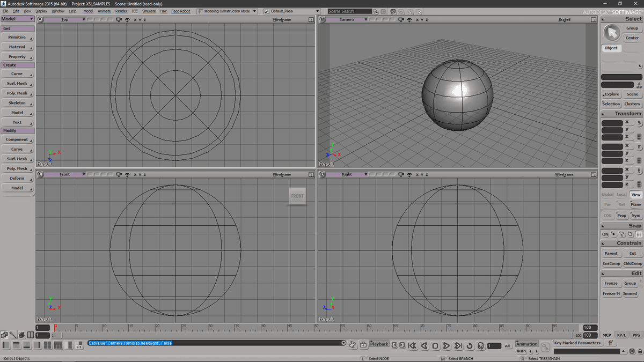This screenshot has width=644, height=362.
Task: Click the Primitive button
Action: tap(17, 37)
